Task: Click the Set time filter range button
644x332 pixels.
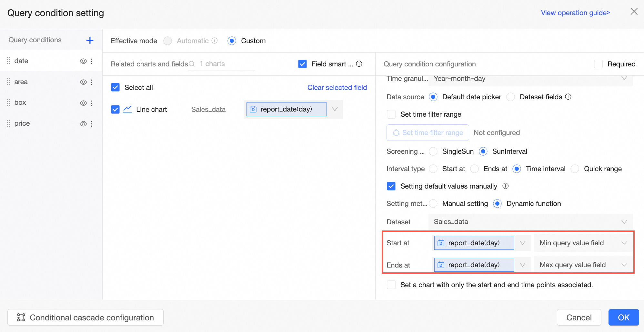Action: point(428,132)
